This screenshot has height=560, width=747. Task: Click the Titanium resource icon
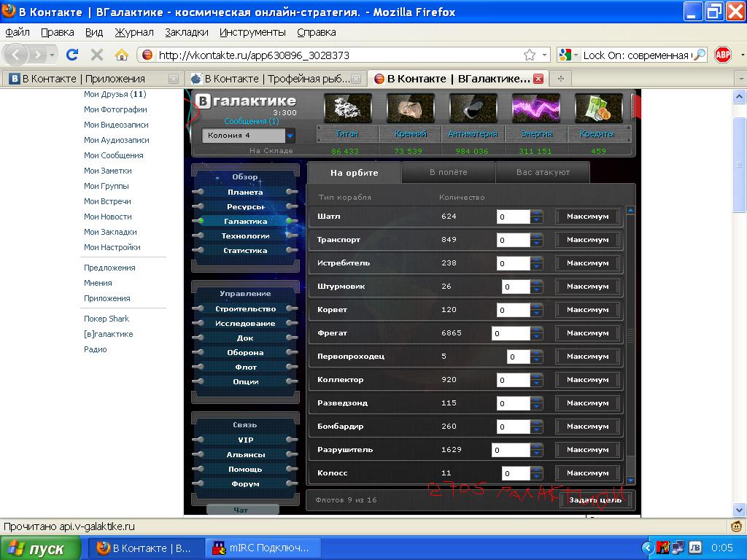click(348, 109)
